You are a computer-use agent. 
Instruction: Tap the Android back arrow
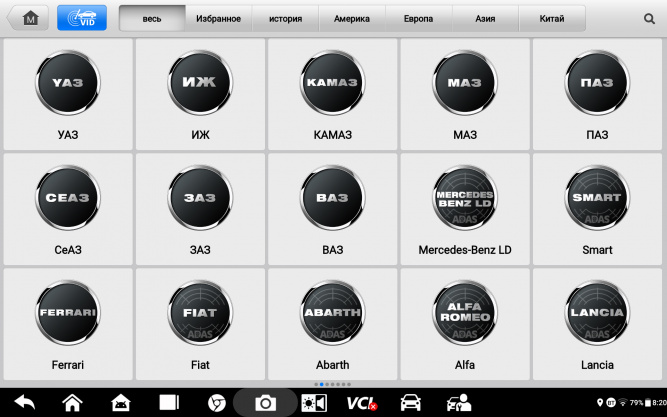point(24,402)
